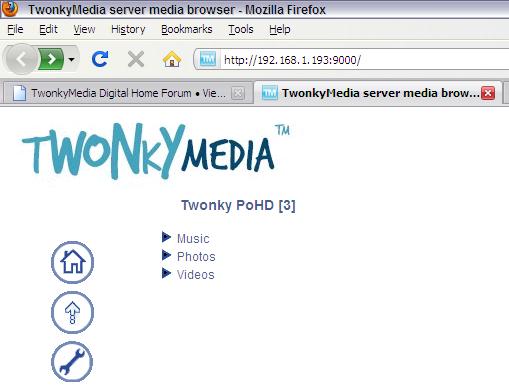Expand the arrow beside Photos
The height and width of the screenshot is (389, 509).
(x=166, y=255)
